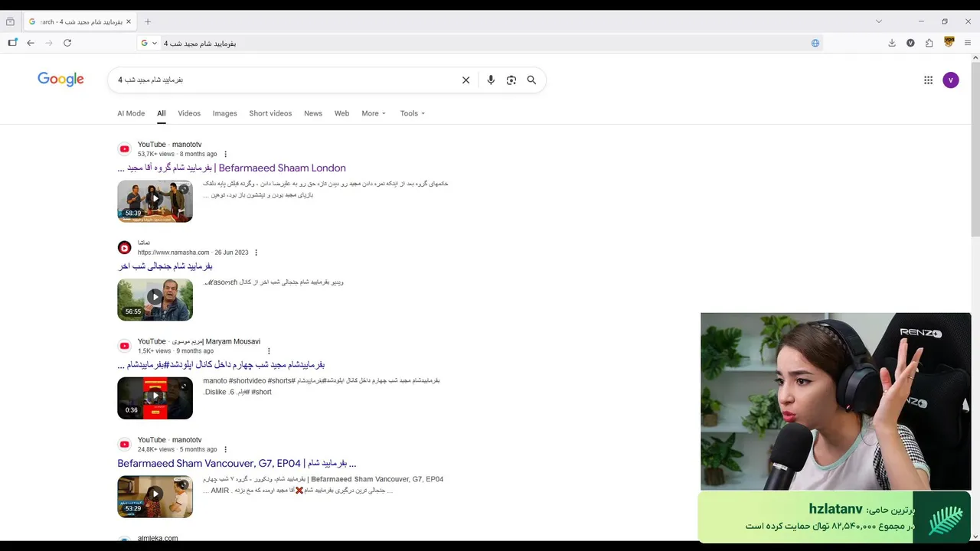Open the Web results tab
980x551 pixels.
(x=341, y=113)
